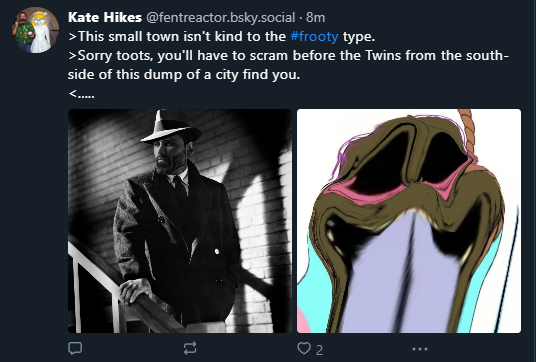This screenshot has width=536, height=362.
Task: Click the 8m post timestamp
Action: click(316, 17)
